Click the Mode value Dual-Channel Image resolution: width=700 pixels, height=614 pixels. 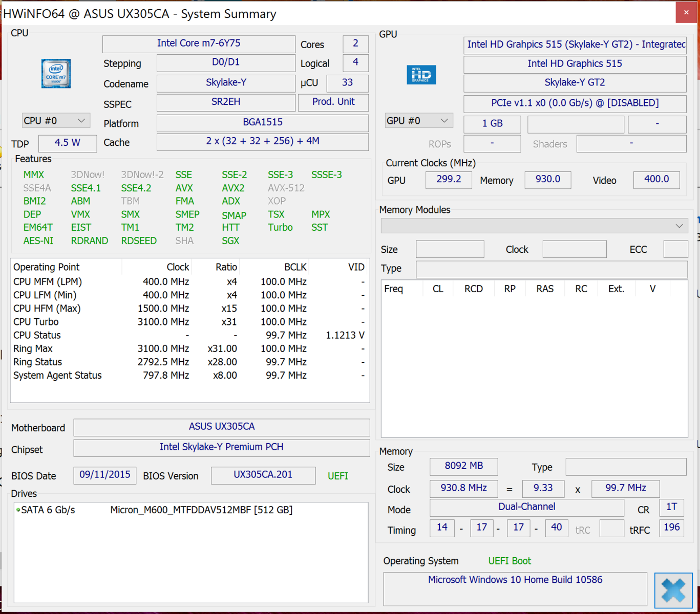tap(527, 508)
